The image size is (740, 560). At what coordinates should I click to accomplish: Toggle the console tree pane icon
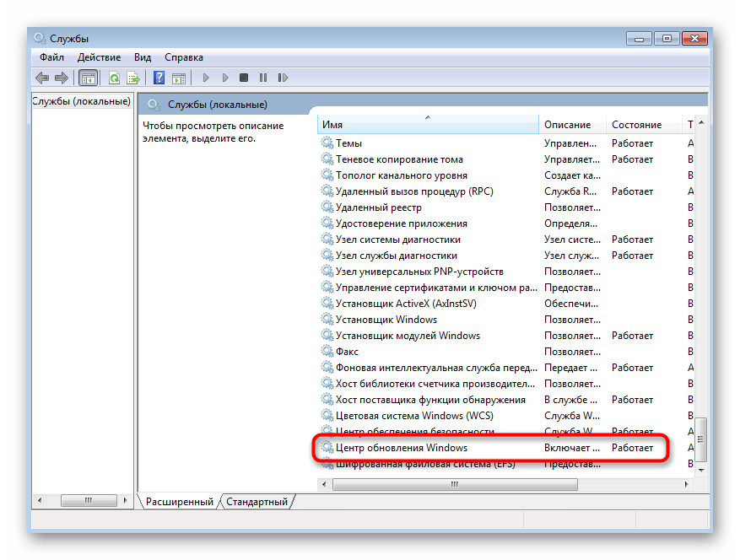point(89,78)
